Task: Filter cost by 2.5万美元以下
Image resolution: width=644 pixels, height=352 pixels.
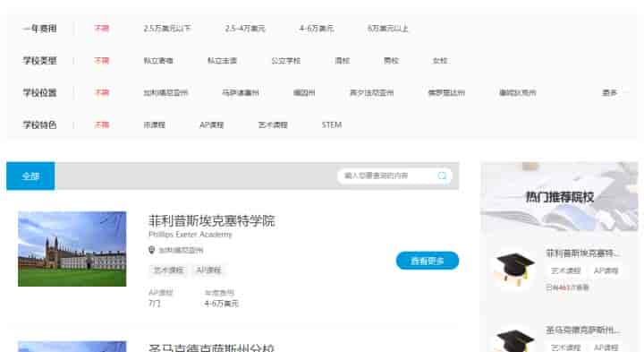Action: 167,29
